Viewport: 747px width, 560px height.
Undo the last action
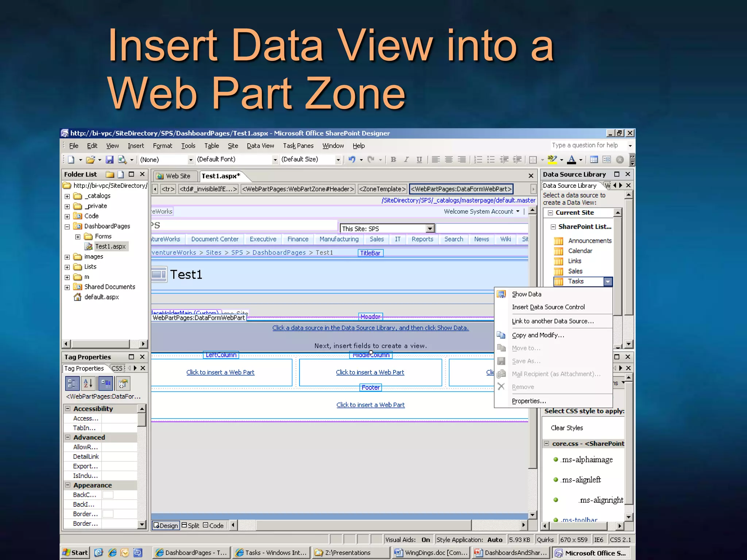[x=352, y=160]
